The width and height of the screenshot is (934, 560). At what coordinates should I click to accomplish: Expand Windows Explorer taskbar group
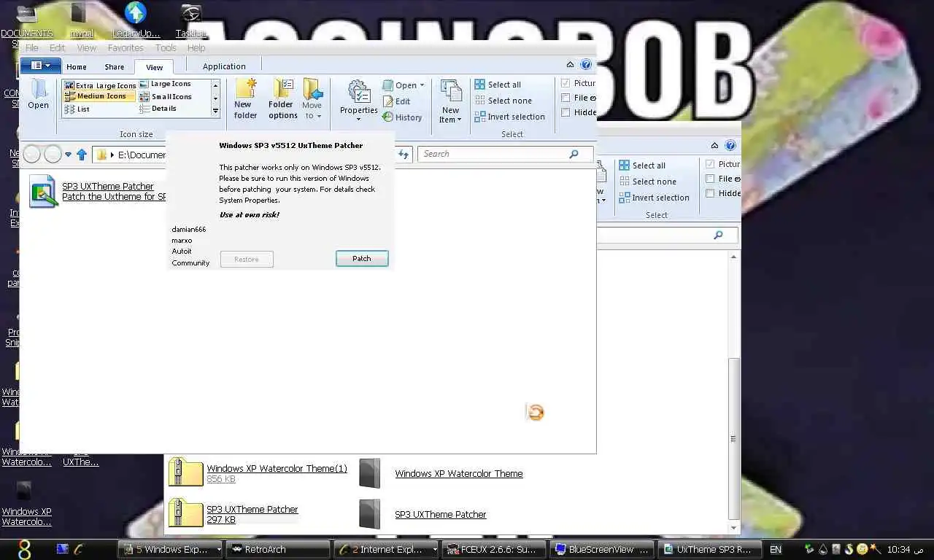pyautogui.click(x=219, y=549)
